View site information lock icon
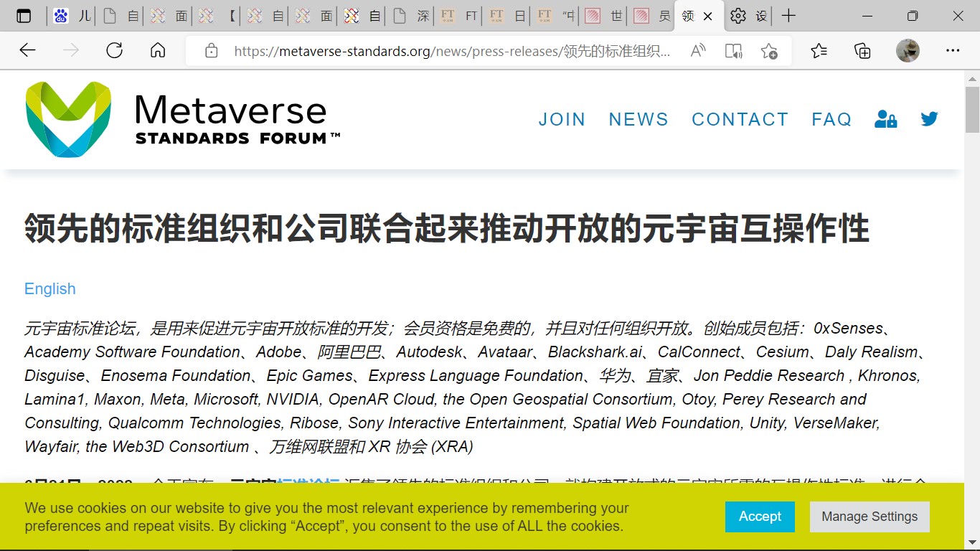 click(x=211, y=50)
